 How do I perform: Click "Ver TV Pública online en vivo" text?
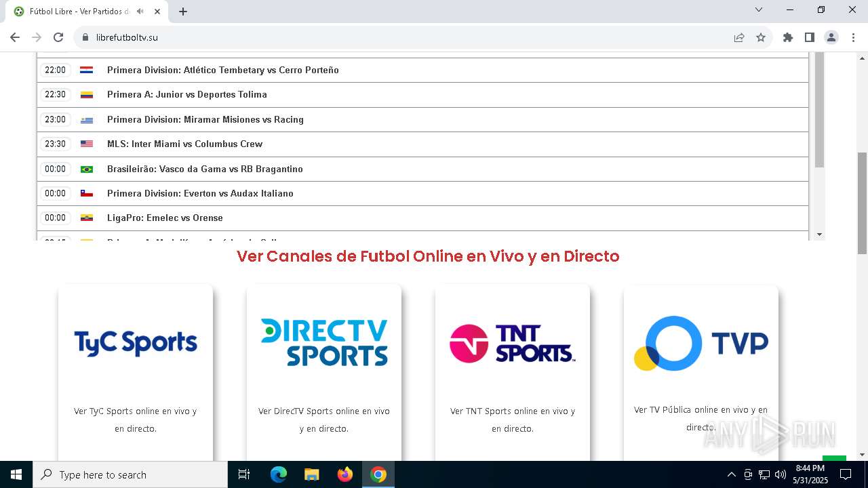[x=701, y=418]
